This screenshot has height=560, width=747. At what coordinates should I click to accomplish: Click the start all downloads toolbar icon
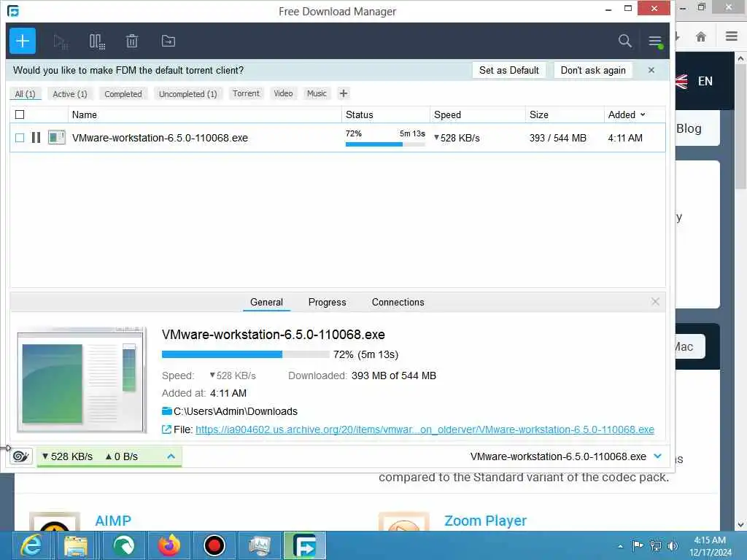(61, 42)
